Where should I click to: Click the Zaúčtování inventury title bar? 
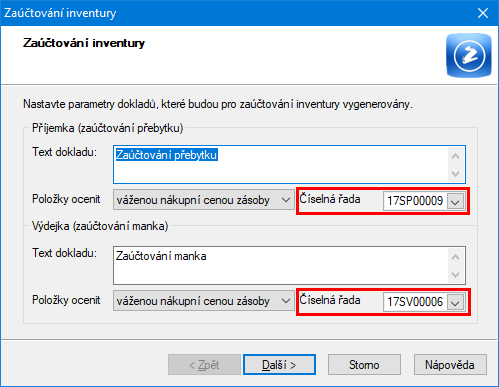[233, 13]
